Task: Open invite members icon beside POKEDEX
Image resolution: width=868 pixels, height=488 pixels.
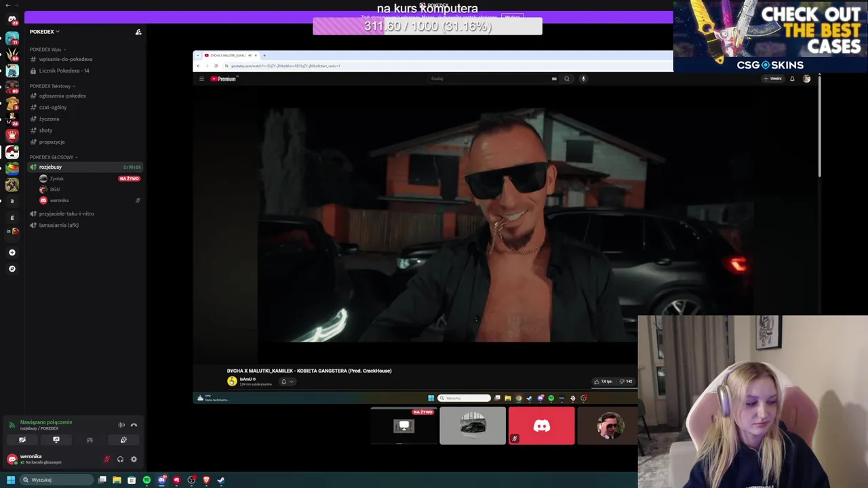Action: pos(138,32)
